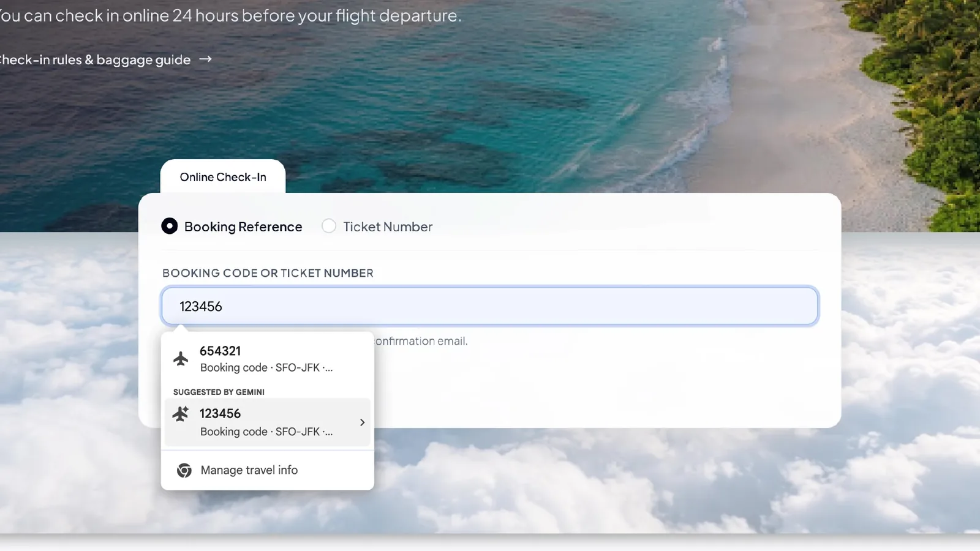Click the confirmation email hint text
The width and height of the screenshot is (980, 551).
point(421,341)
